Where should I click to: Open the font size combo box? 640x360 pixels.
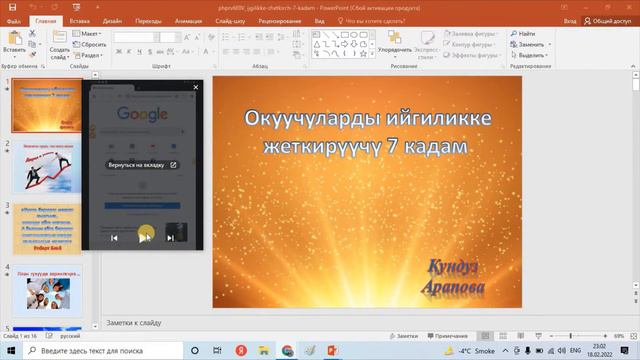[170, 38]
